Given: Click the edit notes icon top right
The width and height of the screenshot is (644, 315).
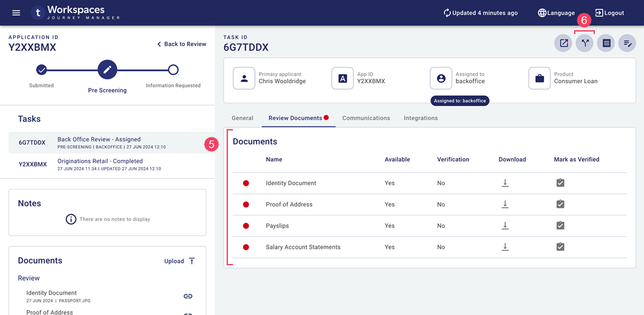Looking at the screenshot, I should point(627,43).
